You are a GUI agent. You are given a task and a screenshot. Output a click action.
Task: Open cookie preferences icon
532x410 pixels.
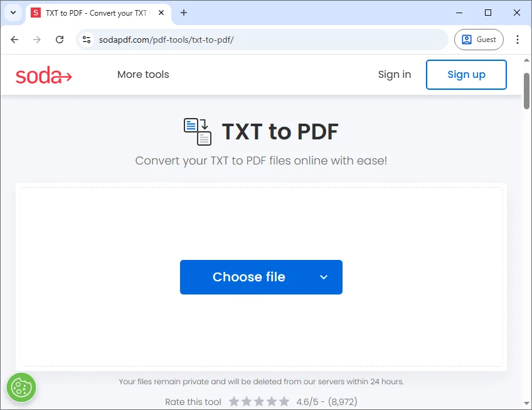point(21,387)
